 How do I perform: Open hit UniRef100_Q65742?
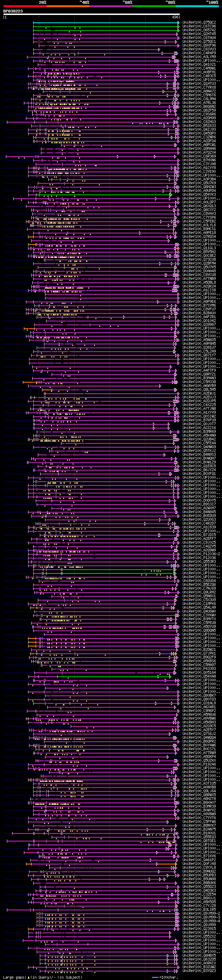[x=199, y=30]
